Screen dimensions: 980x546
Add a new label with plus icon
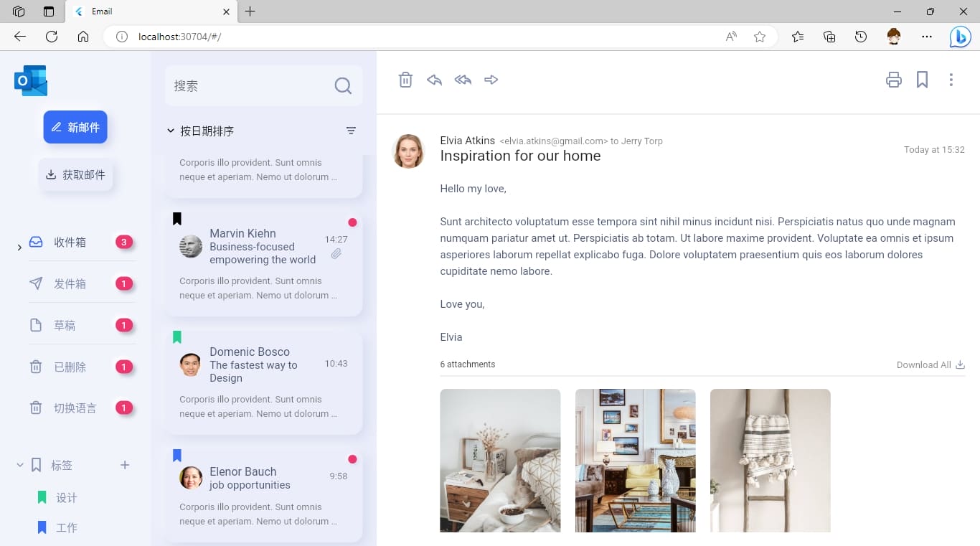pyautogui.click(x=125, y=465)
